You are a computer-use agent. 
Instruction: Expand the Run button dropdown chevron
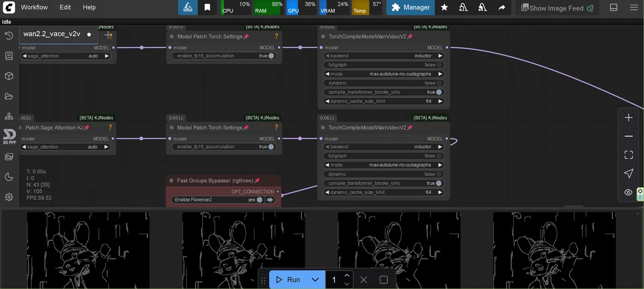click(315, 280)
